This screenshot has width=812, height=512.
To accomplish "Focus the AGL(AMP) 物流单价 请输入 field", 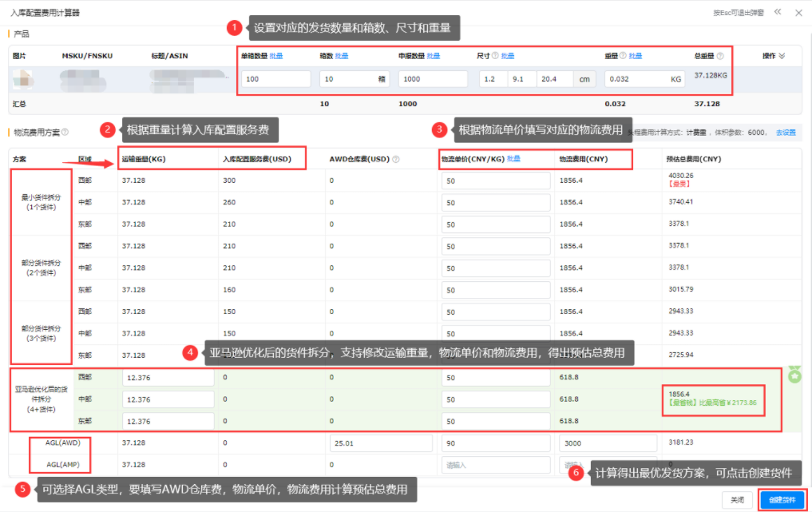I will [x=496, y=465].
